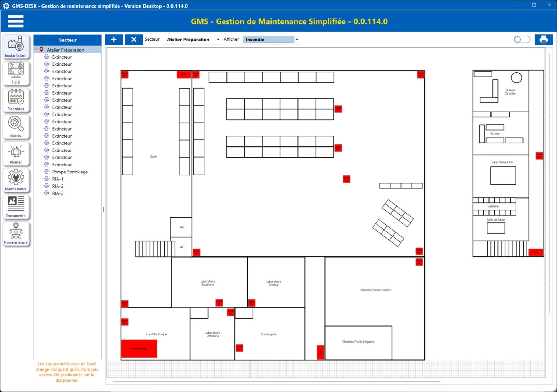Click the plus add button
The width and height of the screenshot is (557, 392).
114,40
